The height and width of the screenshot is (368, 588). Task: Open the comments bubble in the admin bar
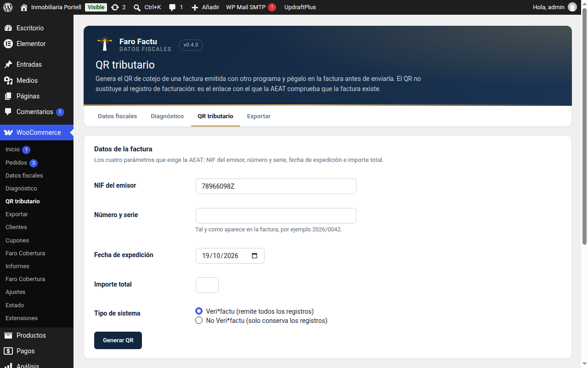(172, 7)
